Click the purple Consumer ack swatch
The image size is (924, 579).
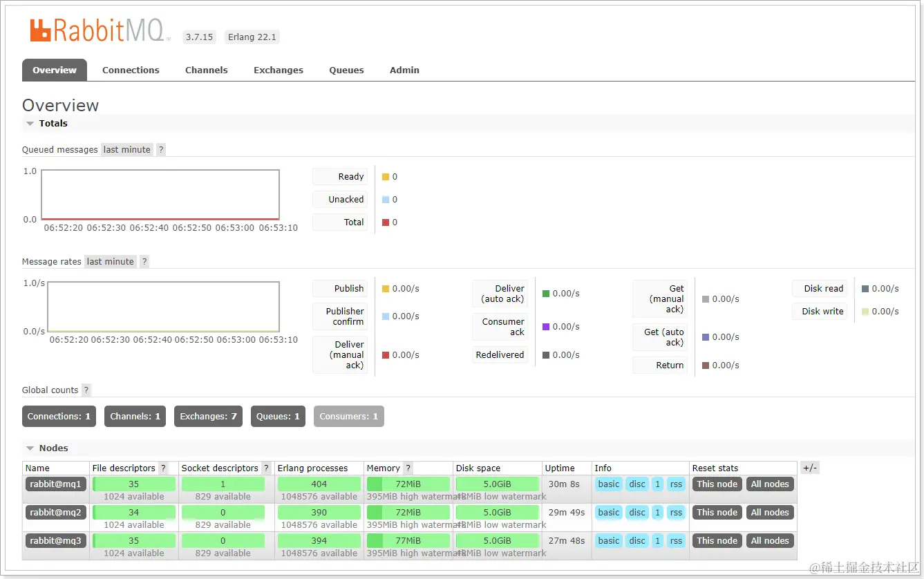546,327
